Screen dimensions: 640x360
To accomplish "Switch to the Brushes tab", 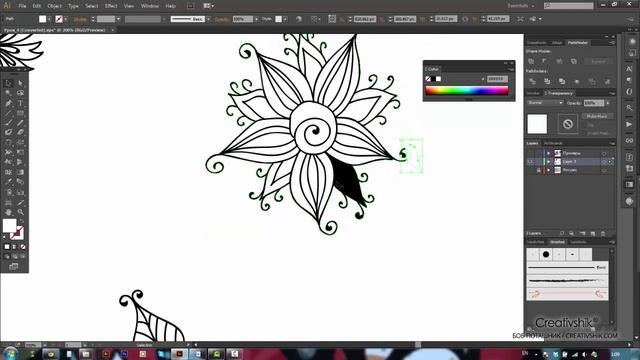I will tap(557, 242).
